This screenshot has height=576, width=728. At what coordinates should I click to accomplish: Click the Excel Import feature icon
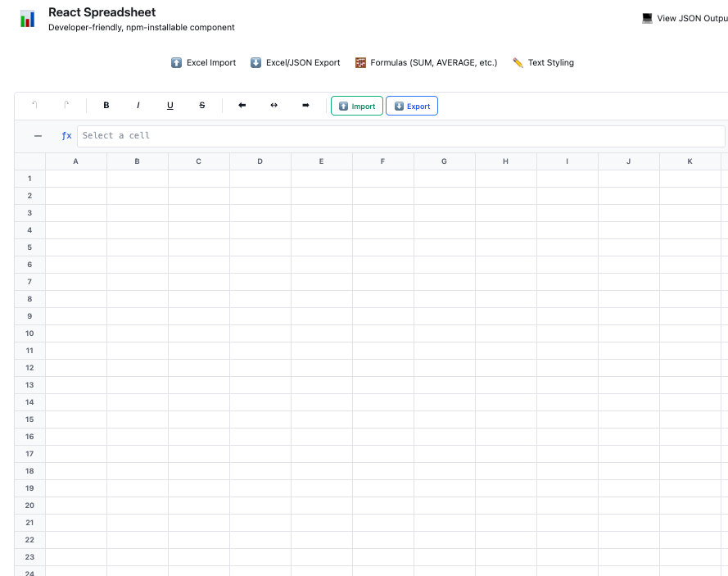coord(176,63)
